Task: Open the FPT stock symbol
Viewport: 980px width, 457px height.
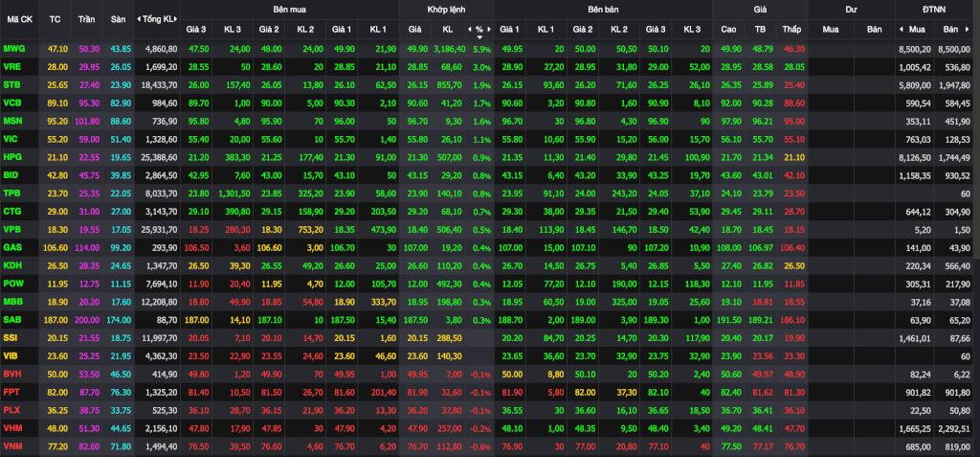Action: coord(11,392)
